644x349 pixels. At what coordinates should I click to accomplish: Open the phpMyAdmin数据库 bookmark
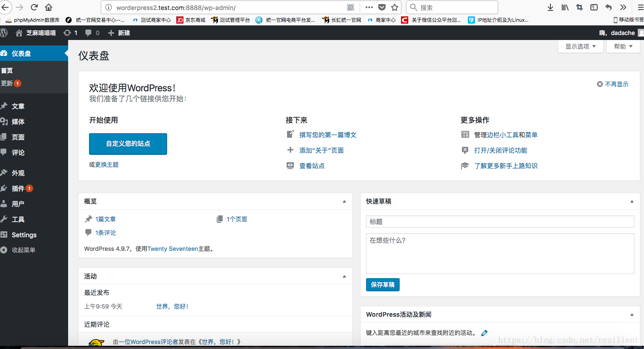pos(33,20)
